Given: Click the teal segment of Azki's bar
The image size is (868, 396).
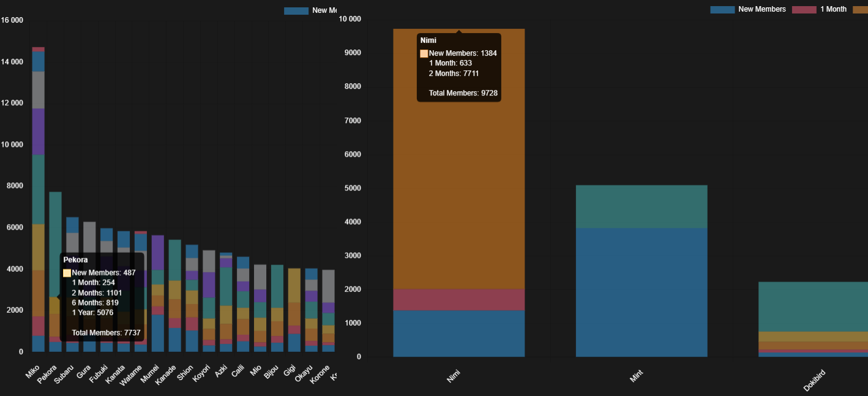Looking at the screenshot, I should pos(226,286).
